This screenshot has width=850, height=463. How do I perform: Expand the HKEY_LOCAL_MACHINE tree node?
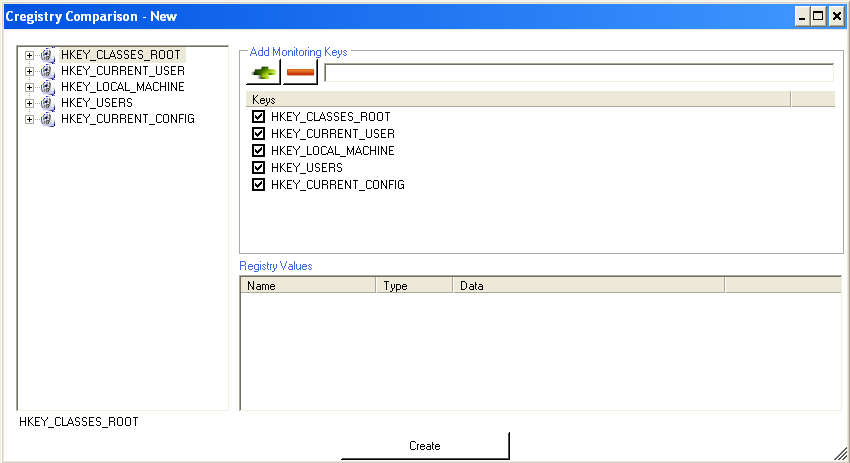pyautogui.click(x=29, y=87)
